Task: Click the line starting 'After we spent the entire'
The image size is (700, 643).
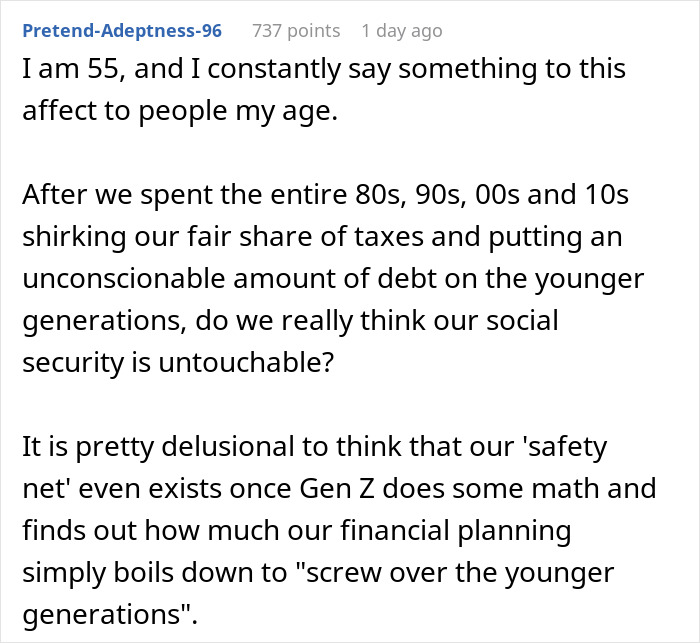Action: (325, 195)
